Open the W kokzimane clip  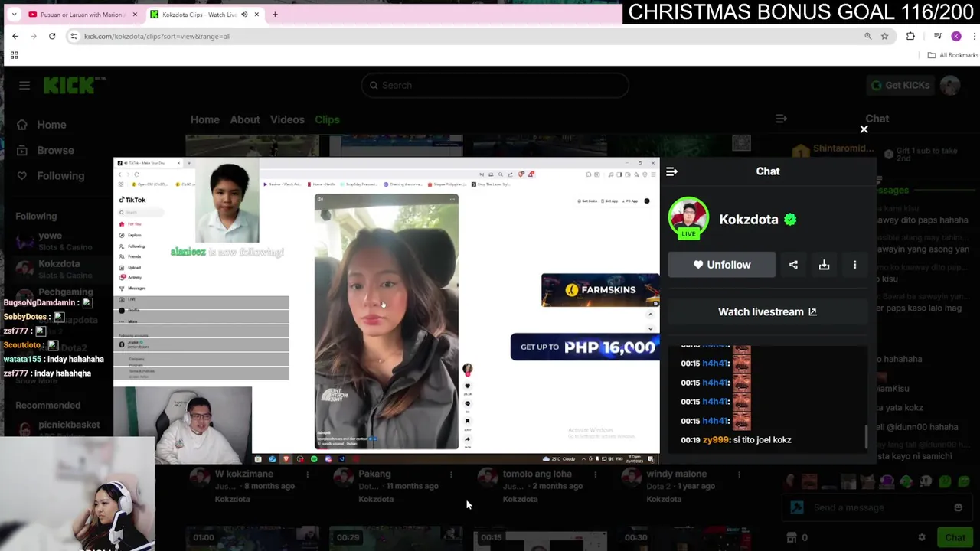pyautogui.click(x=243, y=474)
